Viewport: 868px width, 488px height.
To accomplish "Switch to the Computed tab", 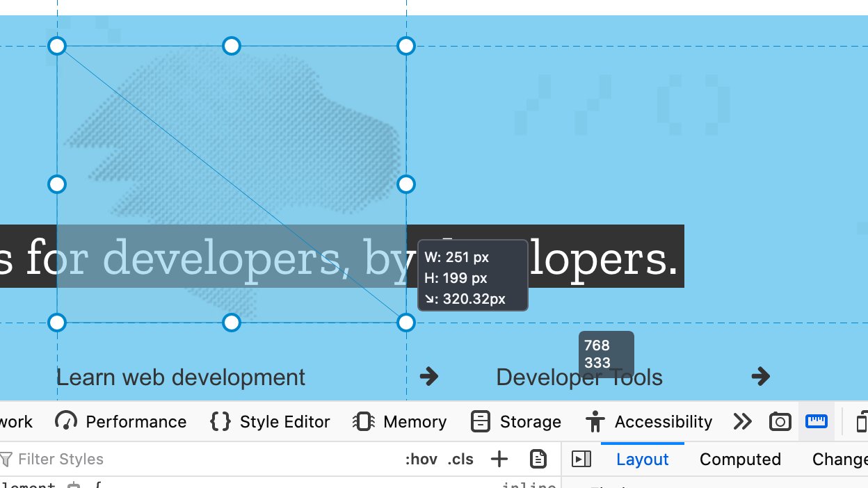I will [x=740, y=459].
